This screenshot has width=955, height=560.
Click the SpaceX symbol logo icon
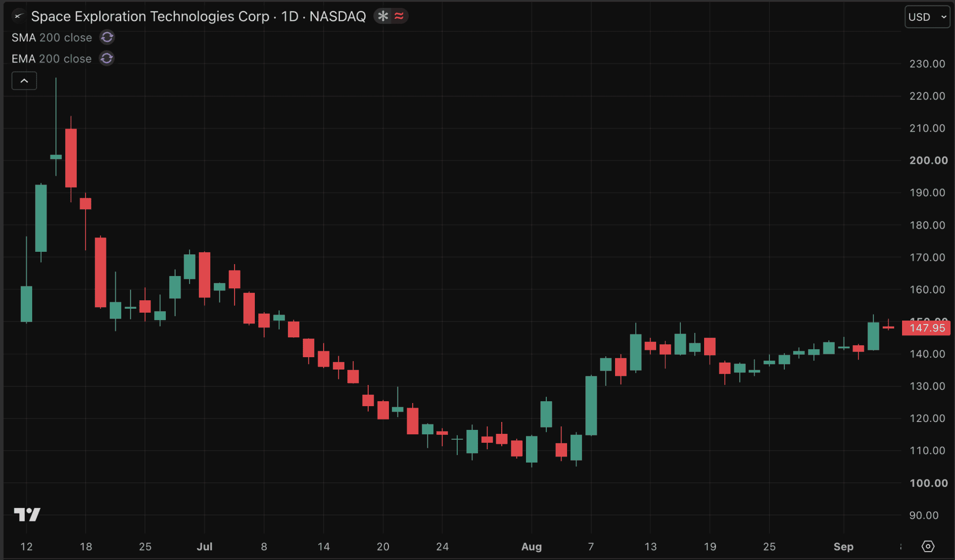[18, 16]
